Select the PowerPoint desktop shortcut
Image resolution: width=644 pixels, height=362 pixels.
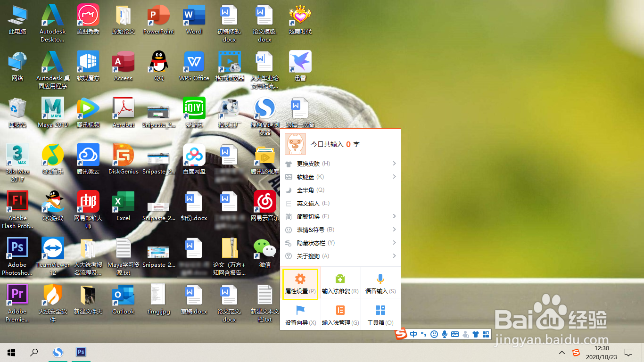coord(159,20)
